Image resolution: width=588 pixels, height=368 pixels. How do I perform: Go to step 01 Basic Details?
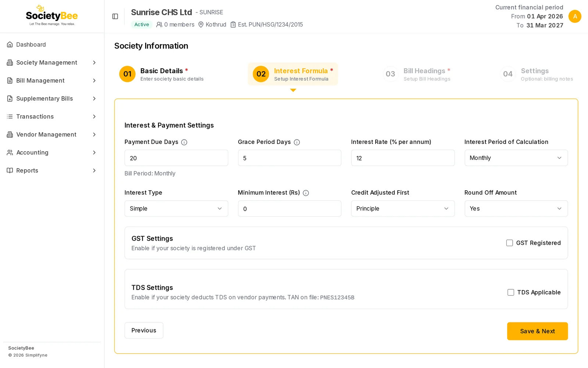[161, 74]
